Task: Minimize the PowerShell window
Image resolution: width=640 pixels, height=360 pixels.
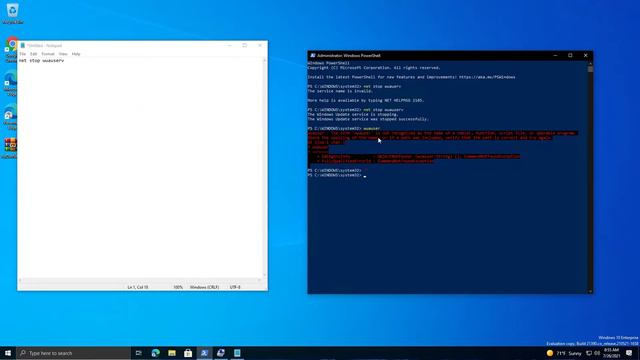Action: point(555,56)
